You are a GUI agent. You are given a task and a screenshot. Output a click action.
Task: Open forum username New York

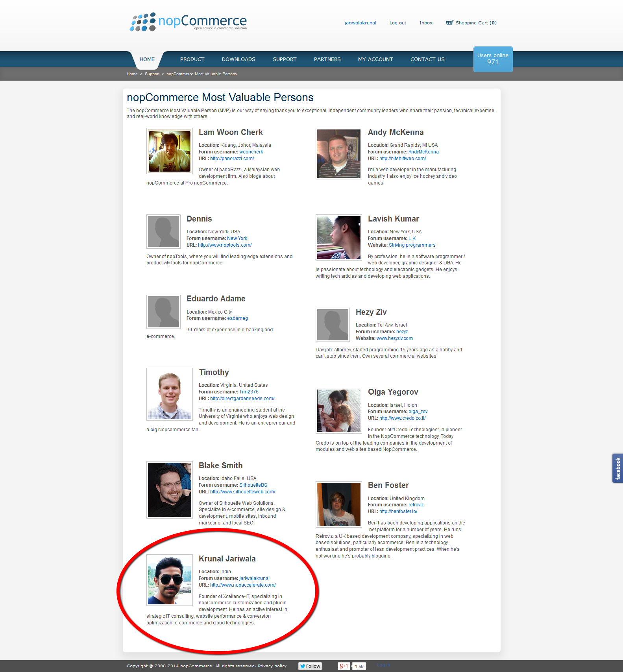237,238
